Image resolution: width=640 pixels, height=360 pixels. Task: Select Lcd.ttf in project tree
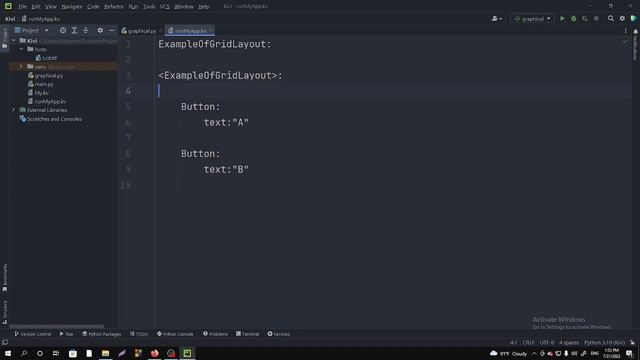46,58
